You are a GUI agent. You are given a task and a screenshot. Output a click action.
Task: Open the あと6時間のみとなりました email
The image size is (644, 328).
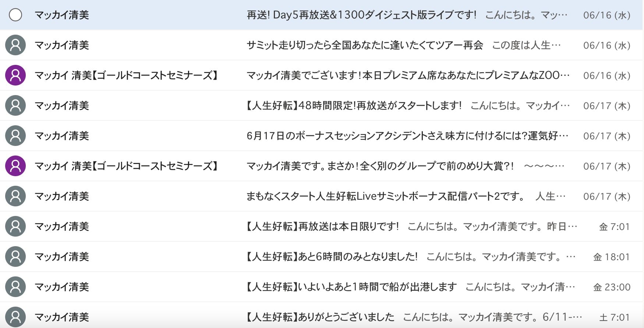tap(332, 257)
